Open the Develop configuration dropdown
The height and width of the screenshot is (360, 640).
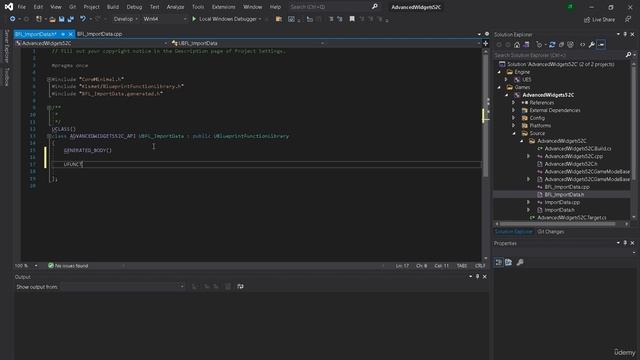(125, 19)
